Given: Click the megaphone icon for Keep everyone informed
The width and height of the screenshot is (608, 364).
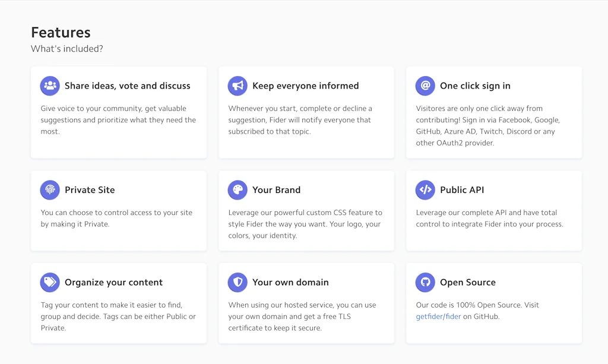Looking at the screenshot, I should (x=237, y=86).
